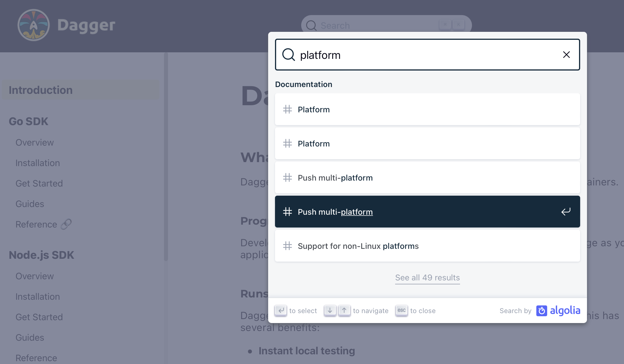Click the esc key hint to close search
Viewport: 624px width, 364px height.
[x=401, y=311]
